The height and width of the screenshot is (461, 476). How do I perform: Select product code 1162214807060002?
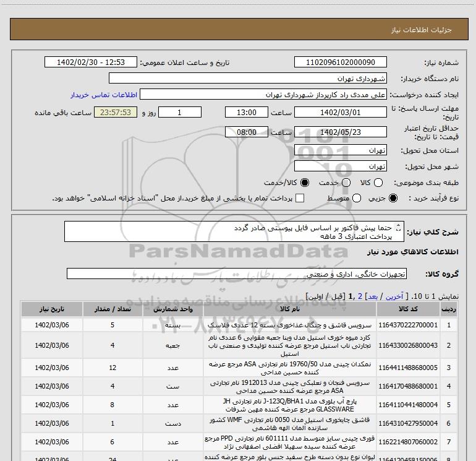tap(408, 442)
